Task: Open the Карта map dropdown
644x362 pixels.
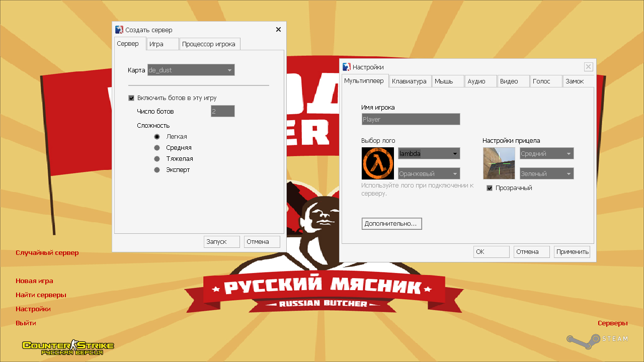Action: coord(191,70)
